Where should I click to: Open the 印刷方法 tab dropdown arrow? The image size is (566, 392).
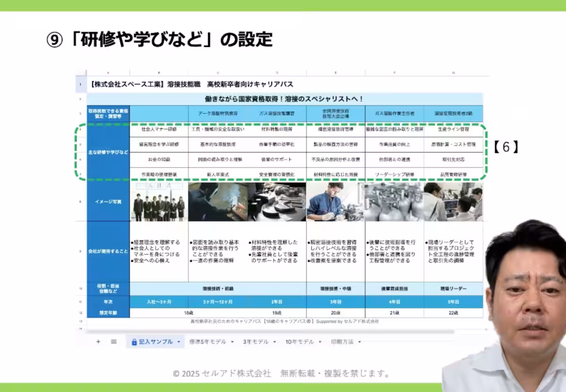tap(359, 340)
